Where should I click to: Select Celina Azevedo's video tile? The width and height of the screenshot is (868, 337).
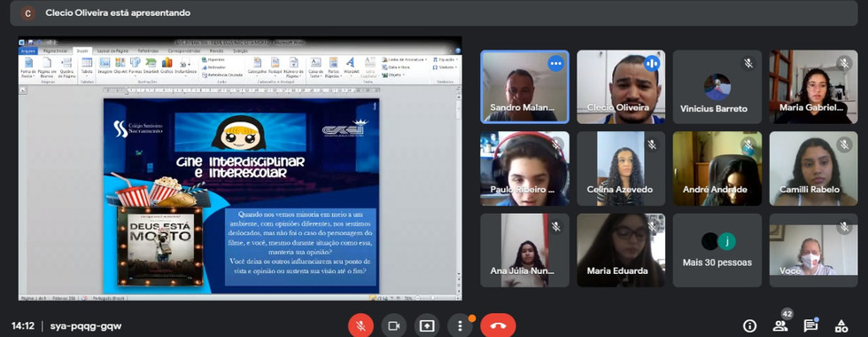coord(621,168)
